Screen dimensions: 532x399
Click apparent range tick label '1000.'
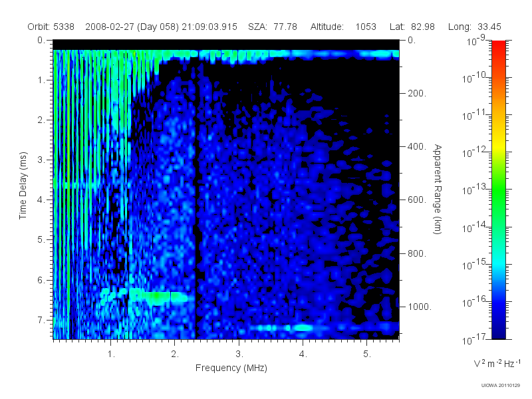420,307
